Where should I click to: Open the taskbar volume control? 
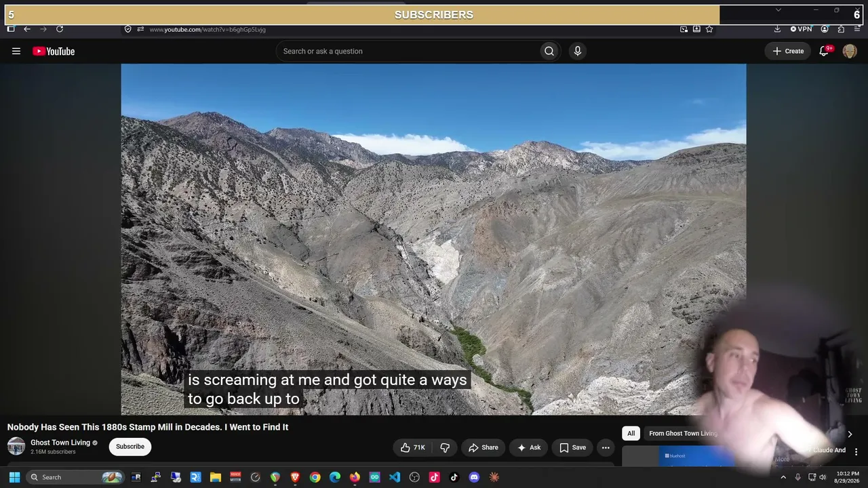click(x=823, y=477)
